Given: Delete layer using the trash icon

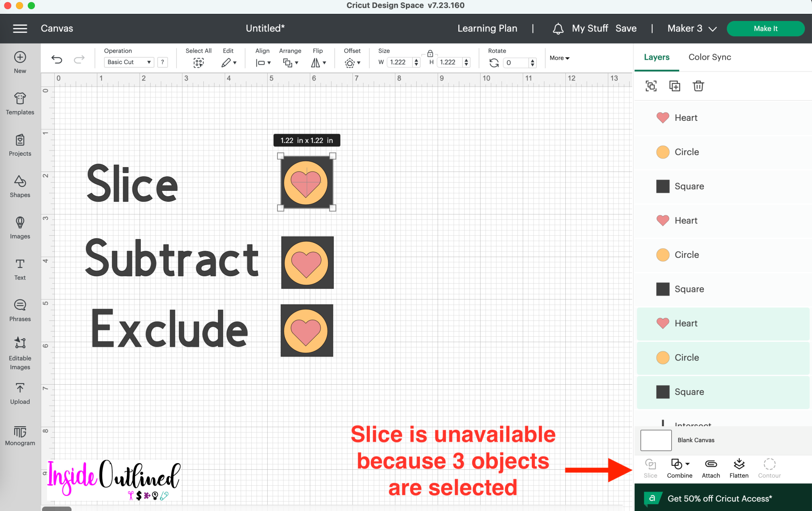Looking at the screenshot, I should (698, 86).
